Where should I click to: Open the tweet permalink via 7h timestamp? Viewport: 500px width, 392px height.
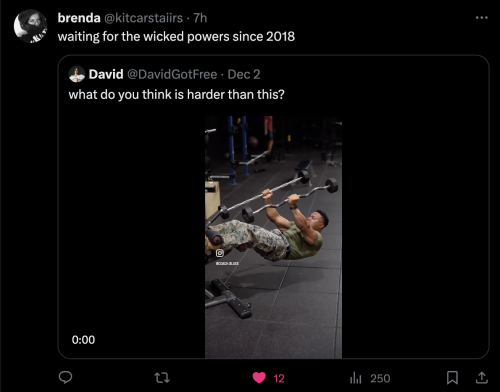[200, 18]
